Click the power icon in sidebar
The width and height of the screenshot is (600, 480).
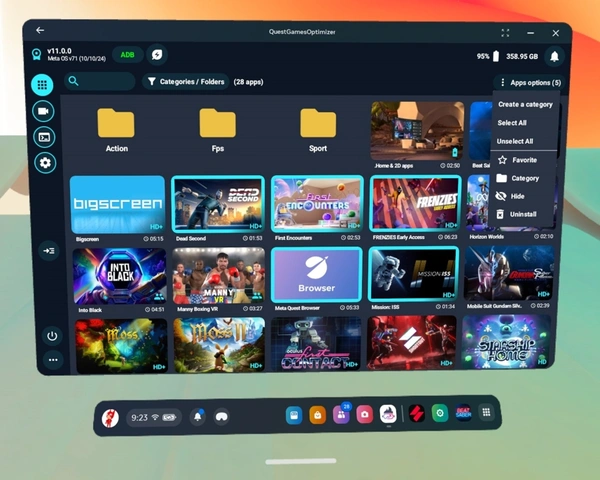(x=52, y=335)
